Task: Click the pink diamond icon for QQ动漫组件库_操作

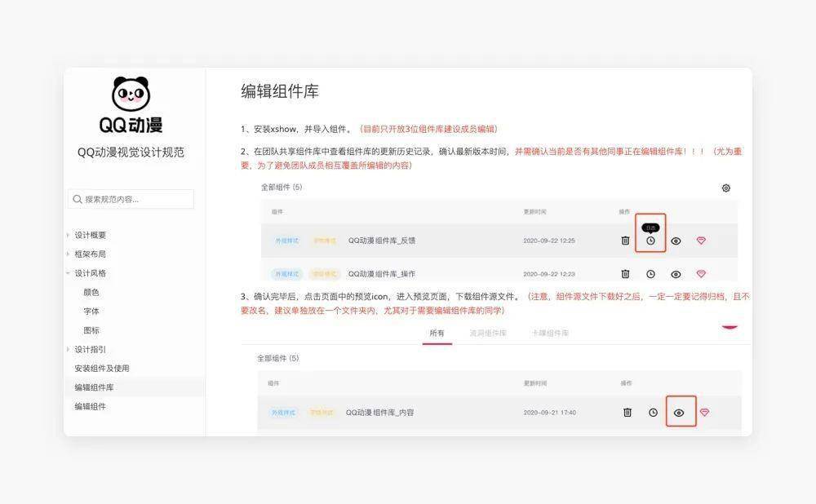Action: pos(701,273)
